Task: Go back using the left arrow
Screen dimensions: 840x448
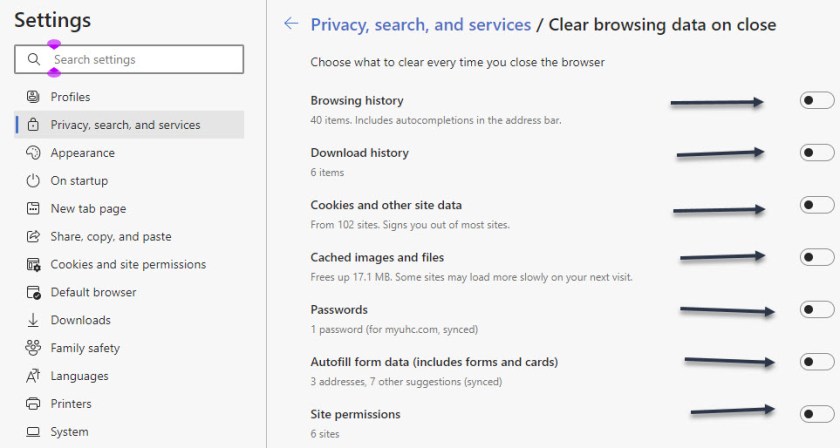Action: pos(291,24)
